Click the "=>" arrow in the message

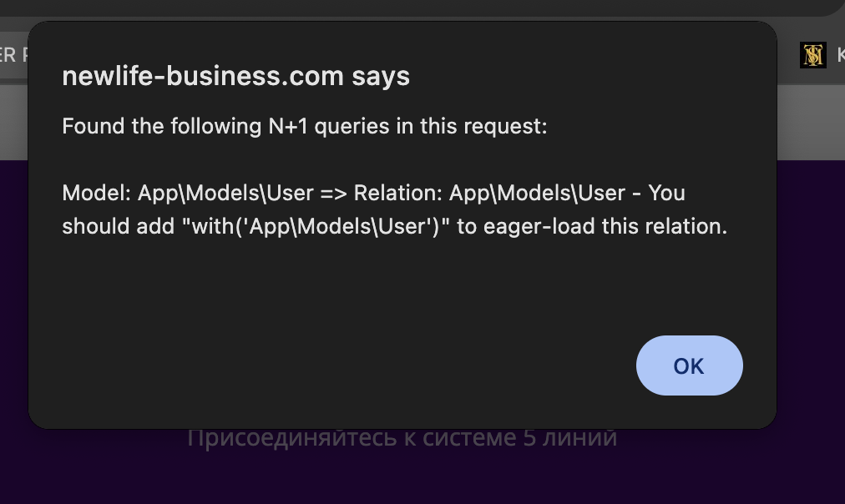pos(333,193)
